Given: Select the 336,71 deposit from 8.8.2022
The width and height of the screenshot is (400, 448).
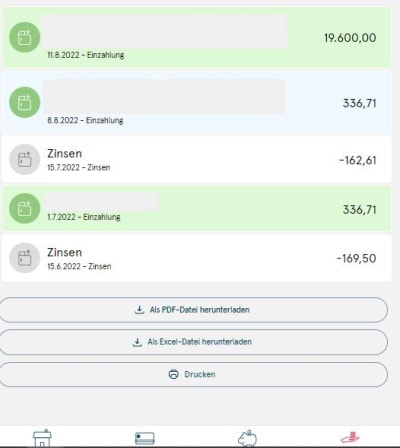Looking at the screenshot, I should 197,102.
